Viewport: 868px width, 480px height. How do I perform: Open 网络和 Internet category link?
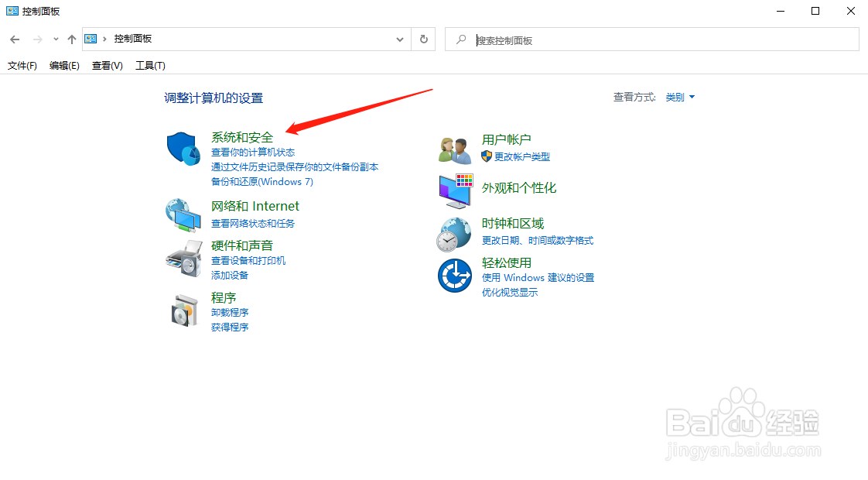coord(255,206)
